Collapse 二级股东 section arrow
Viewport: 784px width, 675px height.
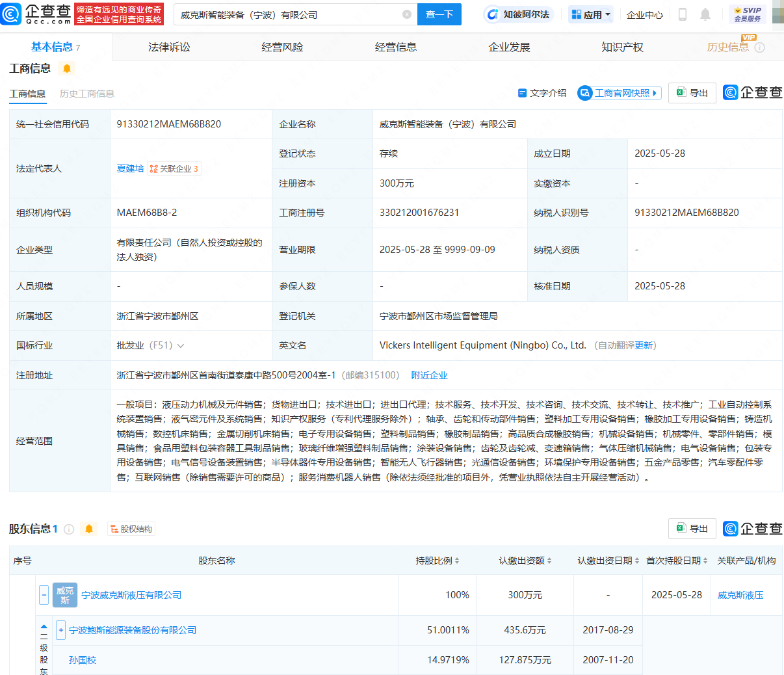click(44, 628)
